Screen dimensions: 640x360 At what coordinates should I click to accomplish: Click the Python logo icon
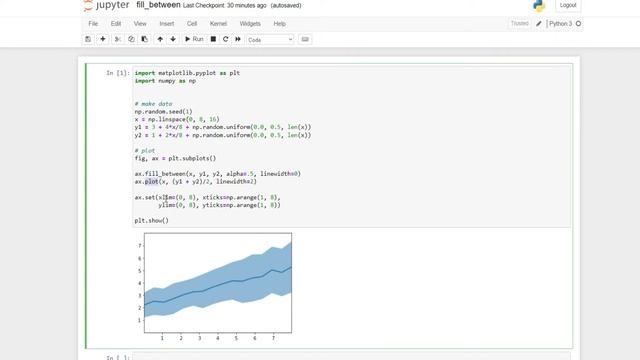click(x=539, y=5)
